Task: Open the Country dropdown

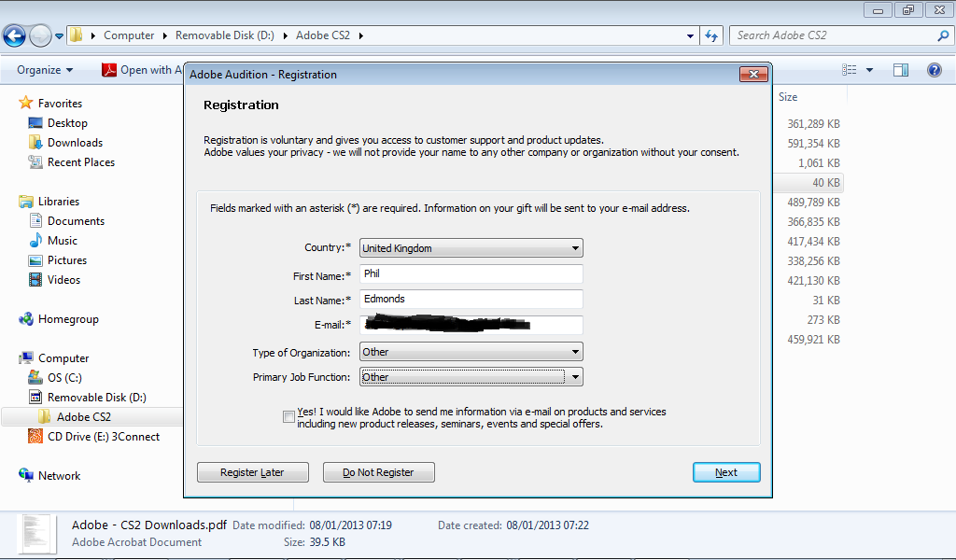Action: 471,248
